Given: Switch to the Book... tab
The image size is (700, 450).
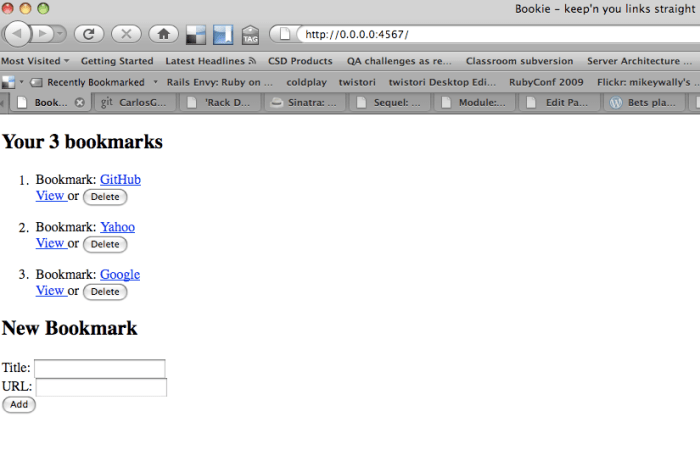Looking at the screenshot, I should [x=50, y=103].
